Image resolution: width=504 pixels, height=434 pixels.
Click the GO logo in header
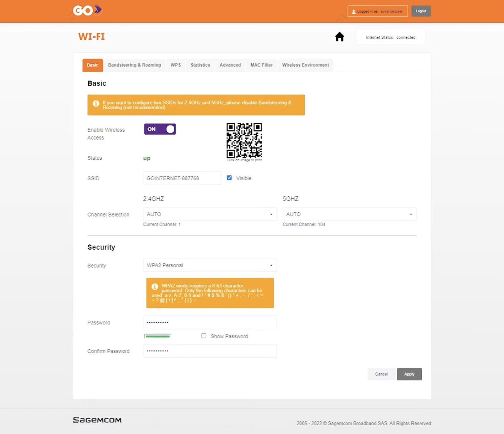coord(87,11)
